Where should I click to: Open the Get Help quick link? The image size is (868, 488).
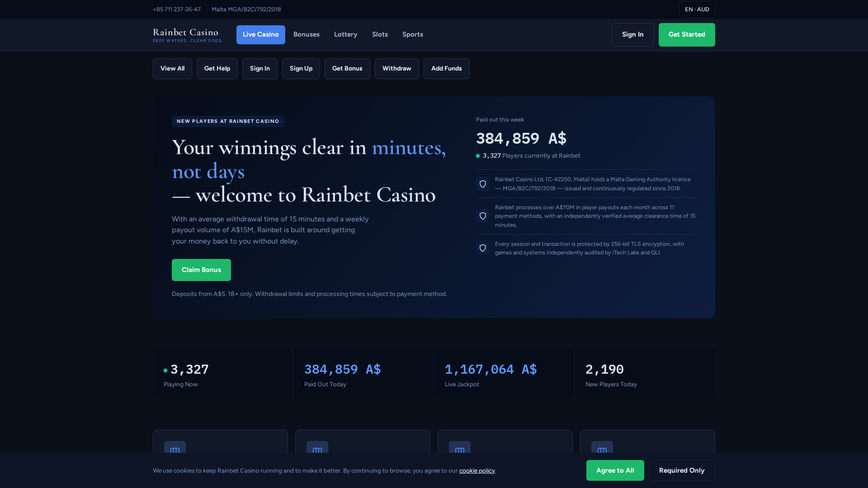[217, 69]
